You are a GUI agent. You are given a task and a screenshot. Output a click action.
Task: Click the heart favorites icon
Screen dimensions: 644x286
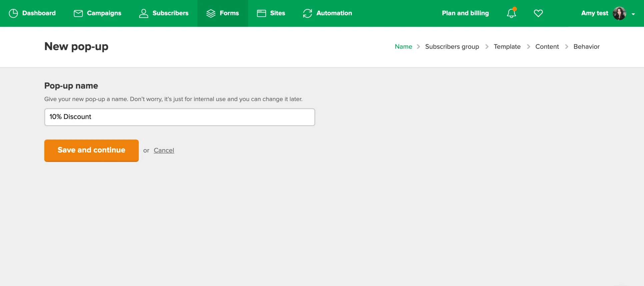pos(538,13)
